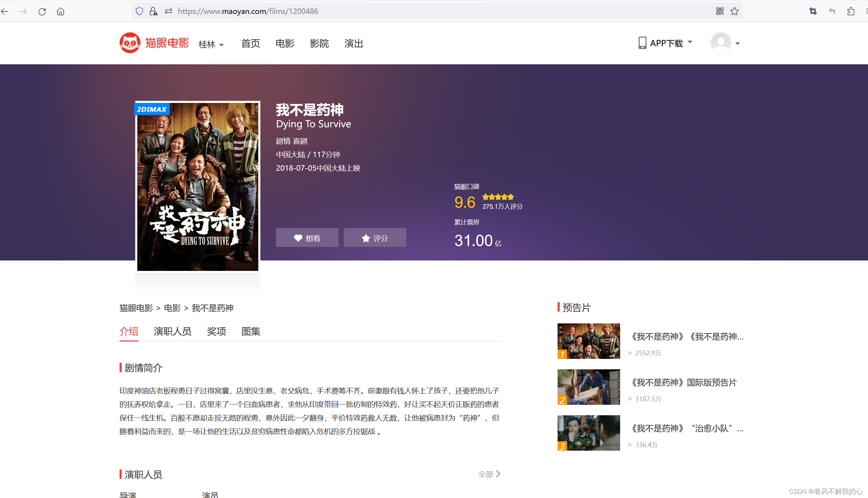Click the star icon on 评分 button

tap(366, 238)
